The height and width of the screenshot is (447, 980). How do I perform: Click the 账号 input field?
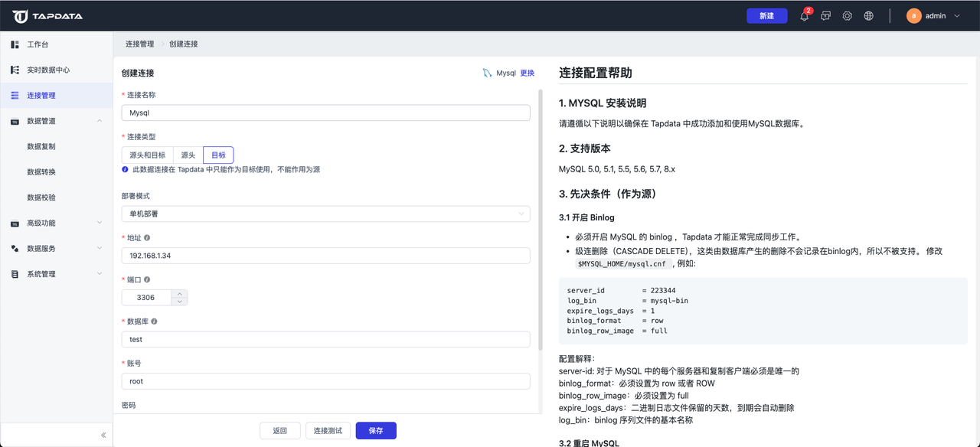pos(325,381)
